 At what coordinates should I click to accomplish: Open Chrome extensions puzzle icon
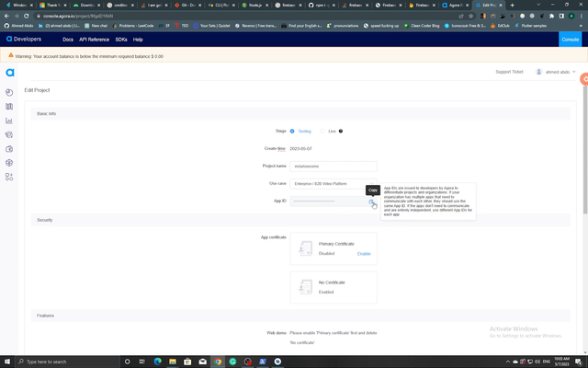coord(551,17)
